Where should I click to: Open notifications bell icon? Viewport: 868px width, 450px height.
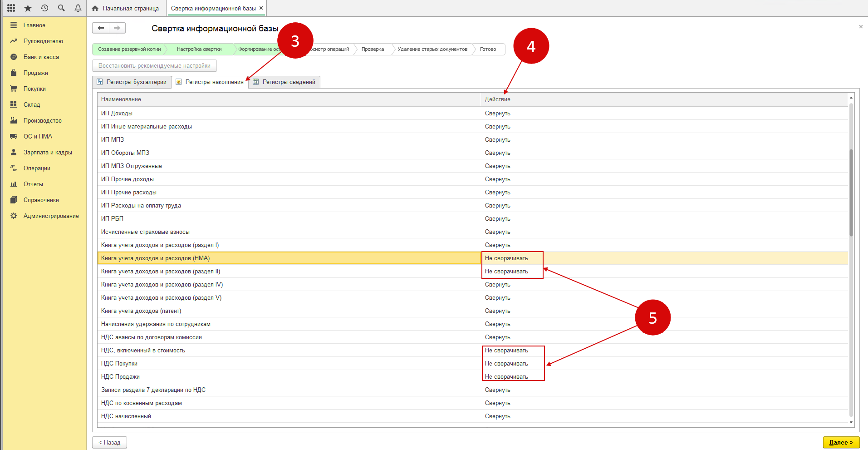click(x=78, y=8)
